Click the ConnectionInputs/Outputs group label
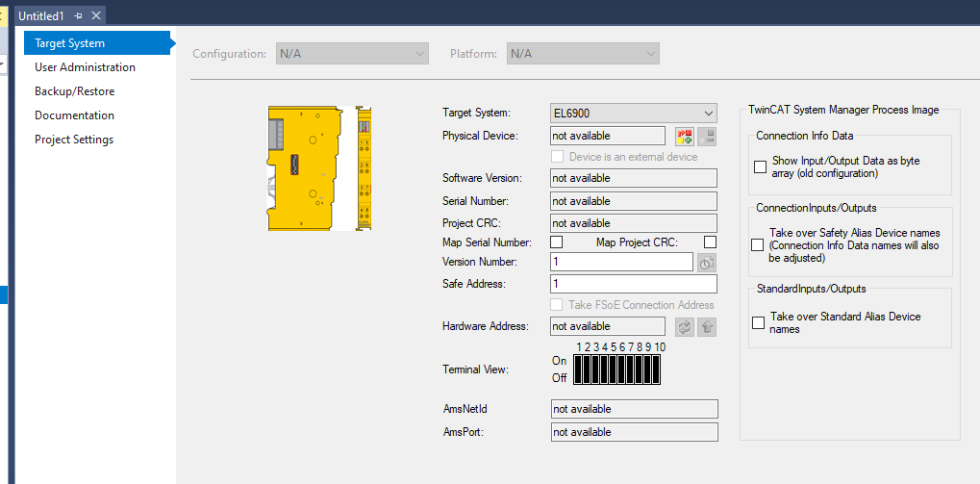The height and width of the screenshot is (484, 980). [x=817, y=208]
